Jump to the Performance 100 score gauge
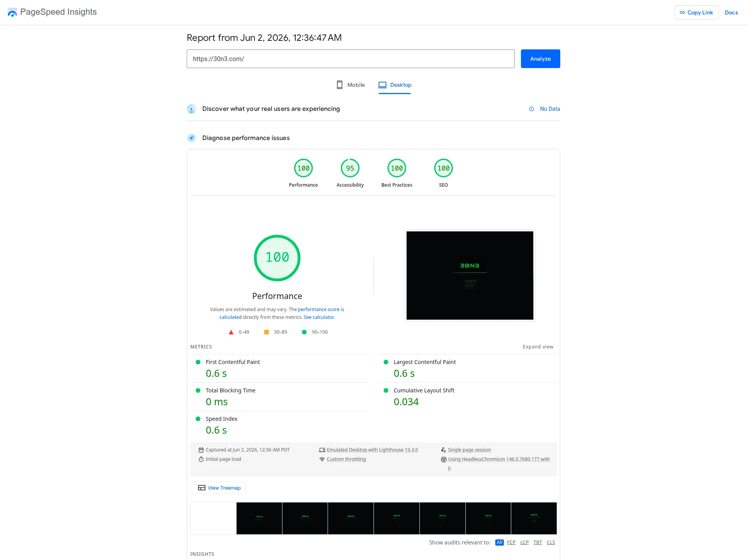 click(x=303, y=168)
